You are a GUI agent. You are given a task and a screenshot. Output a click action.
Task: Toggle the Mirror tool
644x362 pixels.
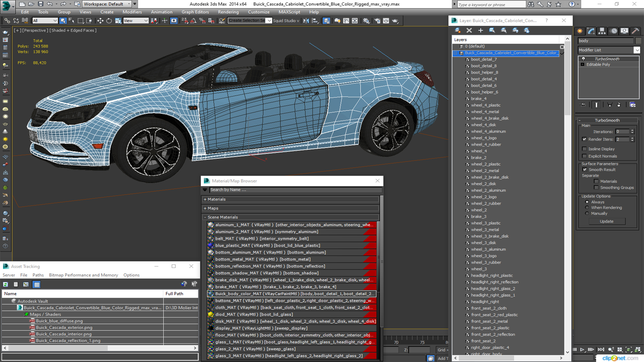point(306,21)
